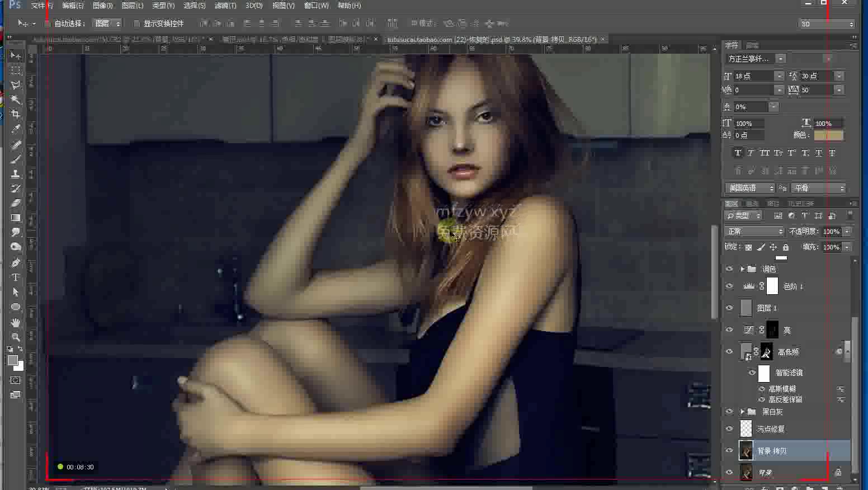Toggle the 自动选择 checkbox
This screenshot has width=868, height=490.
[48, 23]
